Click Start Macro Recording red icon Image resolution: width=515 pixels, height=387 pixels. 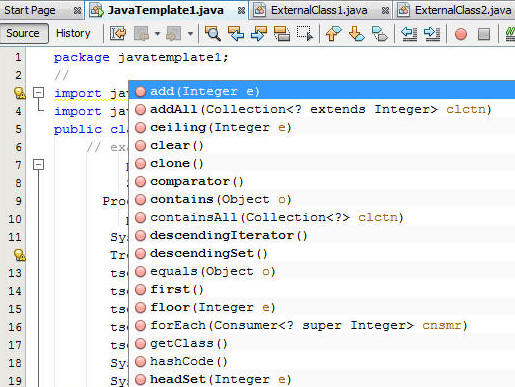(x=461, y=34)
